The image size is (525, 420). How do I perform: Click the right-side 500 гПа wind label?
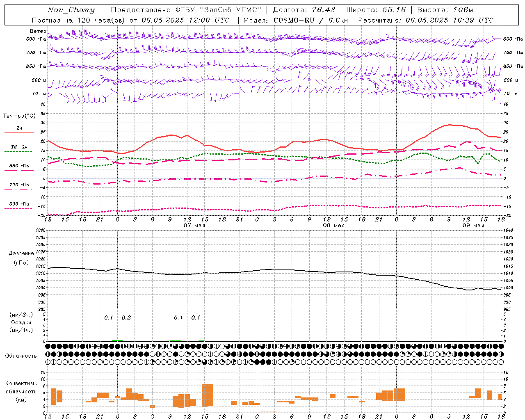point(513,39)
